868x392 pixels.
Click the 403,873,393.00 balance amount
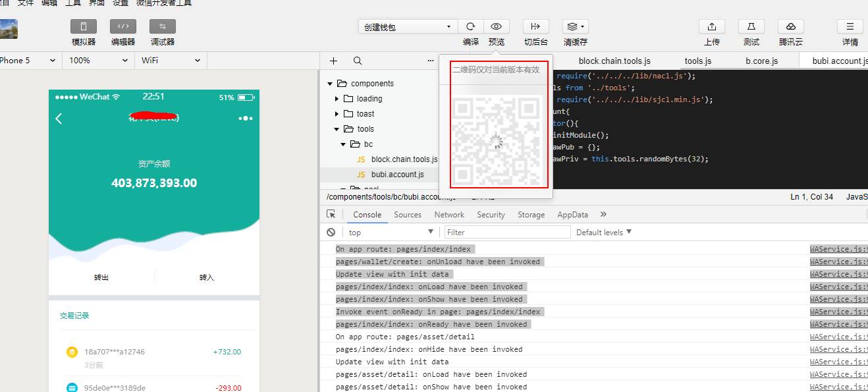pyautogui.click(x=154, y=183)
